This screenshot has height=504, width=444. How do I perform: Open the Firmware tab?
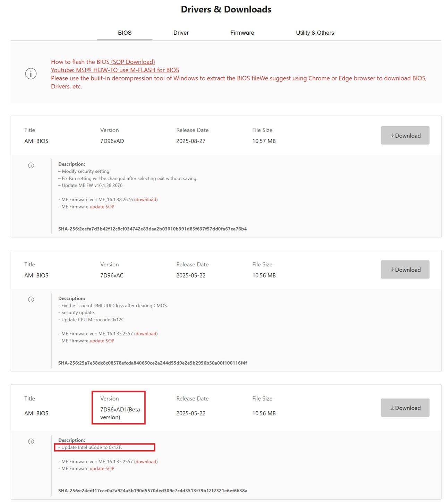tap(242, 33)
